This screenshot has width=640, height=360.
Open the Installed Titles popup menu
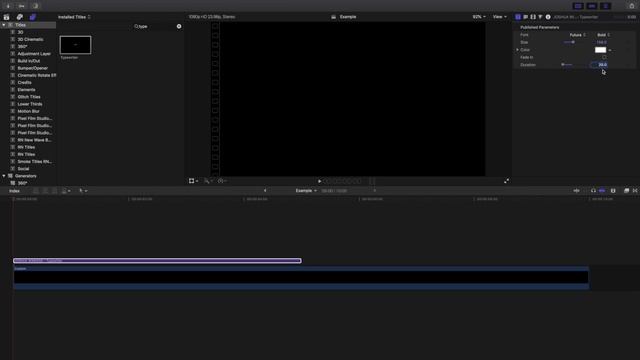pos(74,17)
